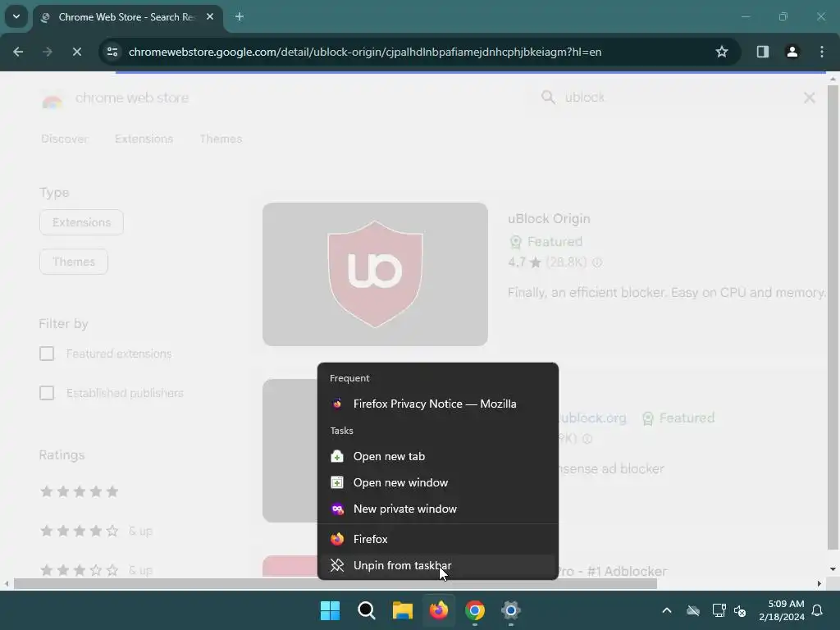
Task: Choose Open new tab in jump list
Action: pyautogui.click(x=438, y=456)
